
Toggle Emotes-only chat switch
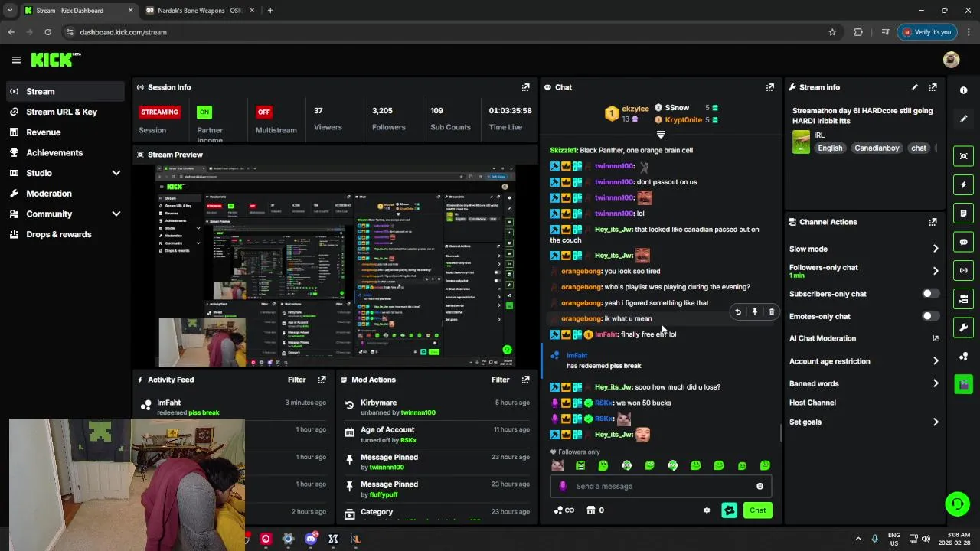[930, 316]
